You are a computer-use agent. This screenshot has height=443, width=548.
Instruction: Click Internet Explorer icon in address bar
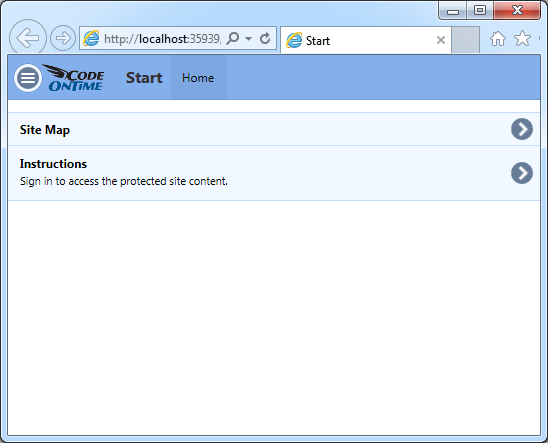pos(91,38)
